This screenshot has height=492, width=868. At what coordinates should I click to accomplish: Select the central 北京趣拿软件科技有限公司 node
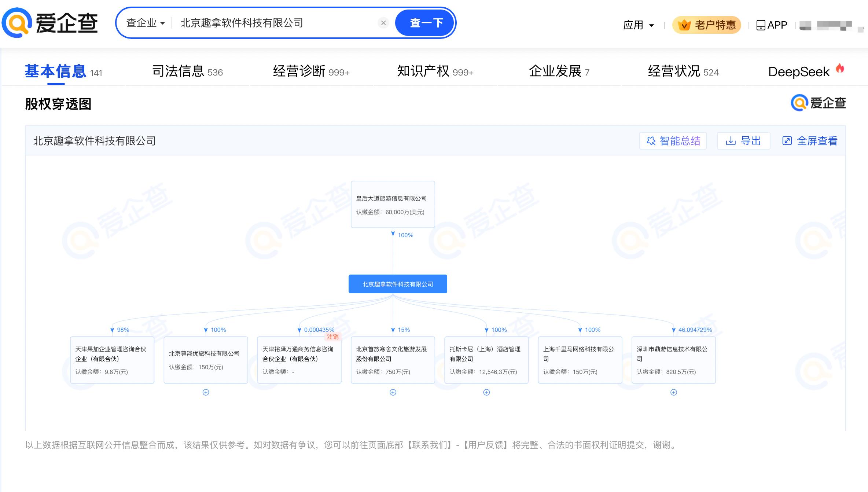coord(398,284)
